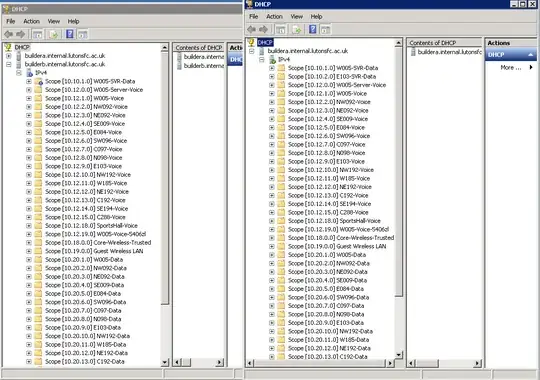
Task: Select Scope [10.12.19.0] W005-Voice-5406zl in left window
Action: [x=95, y=234]
